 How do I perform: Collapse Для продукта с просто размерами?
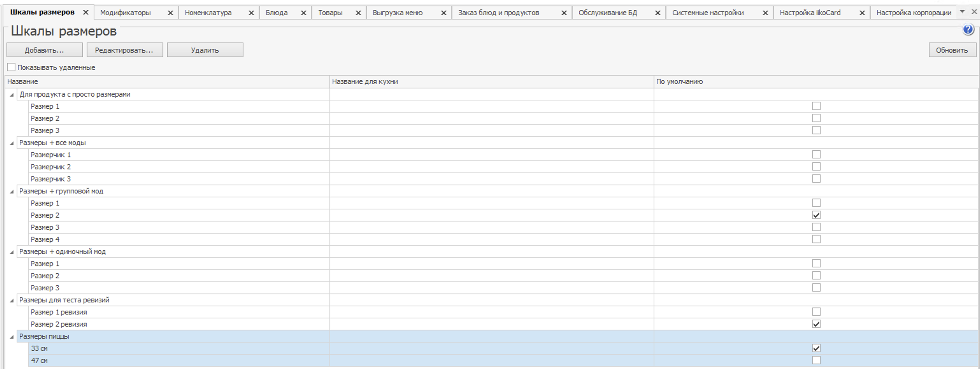point(12,95)
